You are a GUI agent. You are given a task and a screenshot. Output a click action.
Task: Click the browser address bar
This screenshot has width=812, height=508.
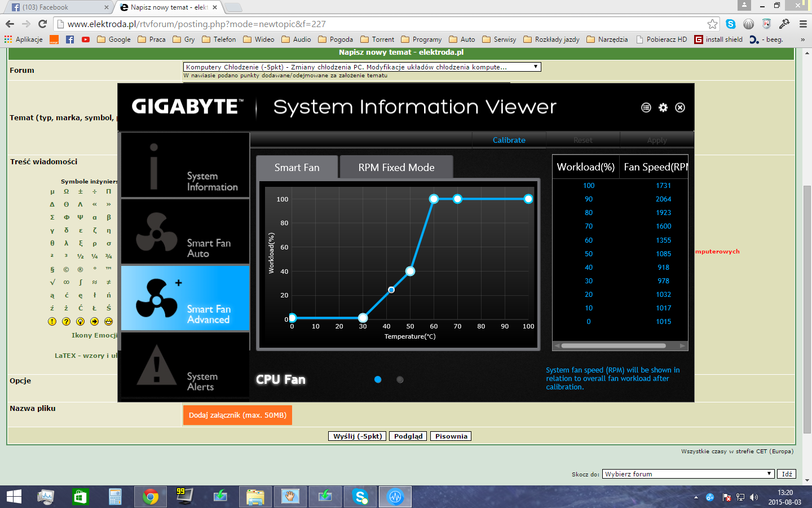click(386, 24)
